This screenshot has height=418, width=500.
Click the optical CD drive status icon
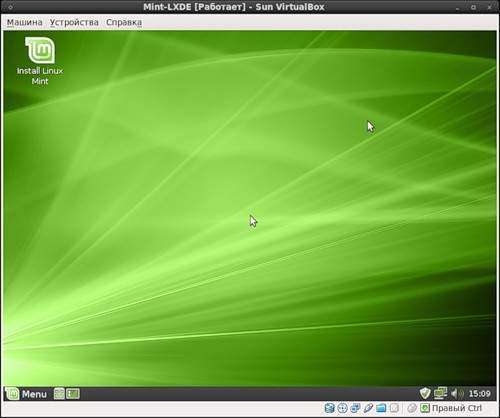pyautogui.click(x=342, y=408)
